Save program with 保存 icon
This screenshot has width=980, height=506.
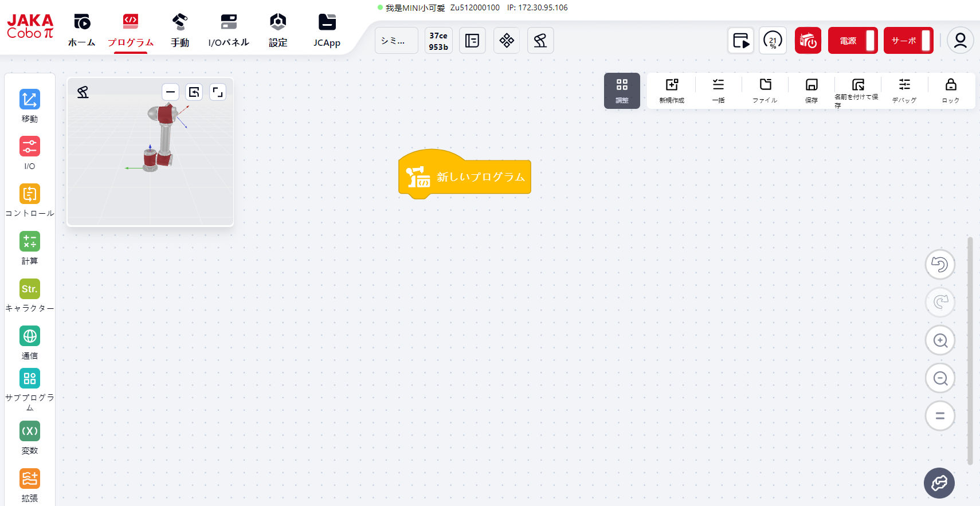[x=811, y=90]
